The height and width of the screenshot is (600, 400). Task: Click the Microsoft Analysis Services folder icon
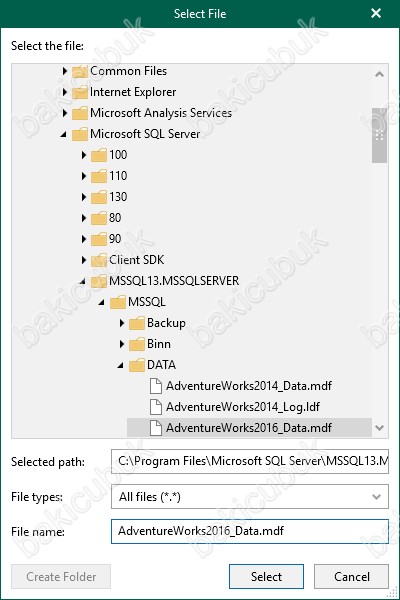80,113
